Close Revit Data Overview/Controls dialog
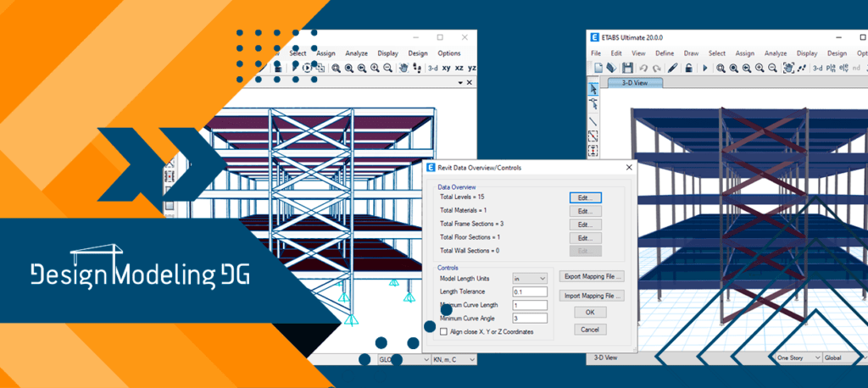Image resolution: width=868 pixels, height=388 pixels. point(629,167)
